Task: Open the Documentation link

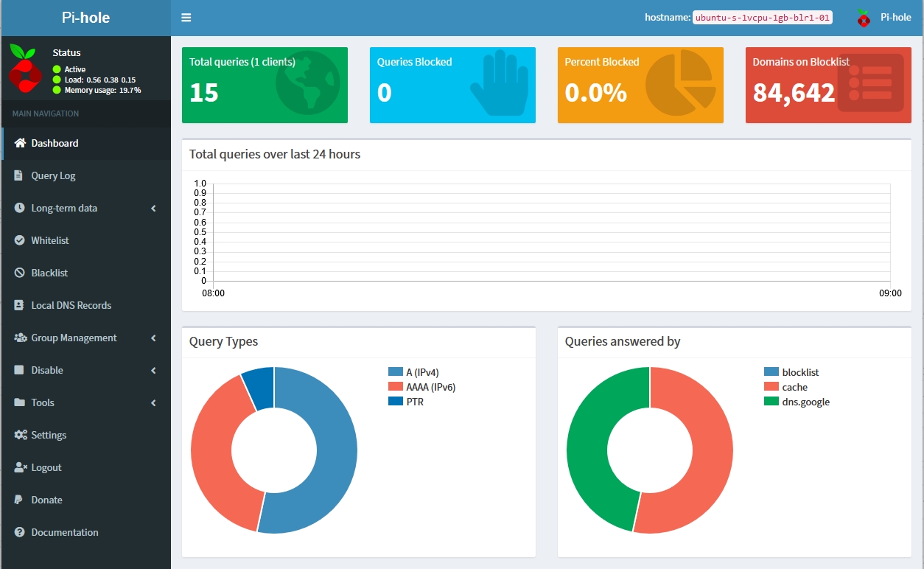Action: (x=85, y=532)
